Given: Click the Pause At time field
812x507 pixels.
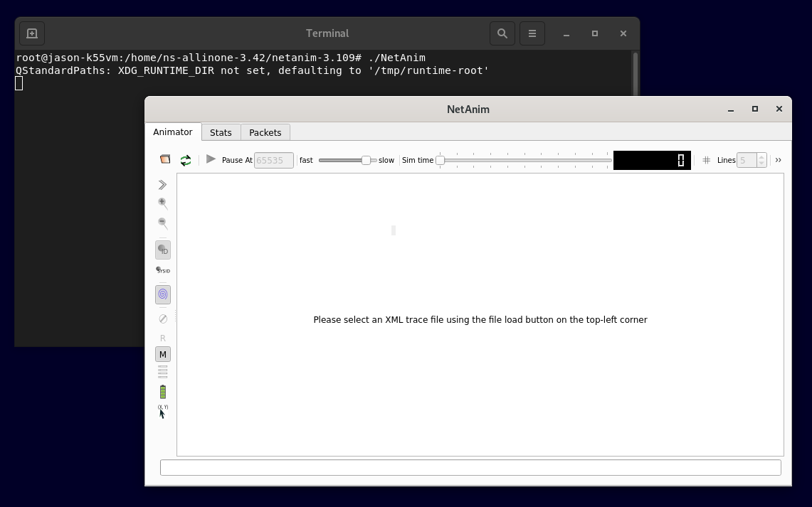Looking at the screenshot, I should (x=273, y=161).
